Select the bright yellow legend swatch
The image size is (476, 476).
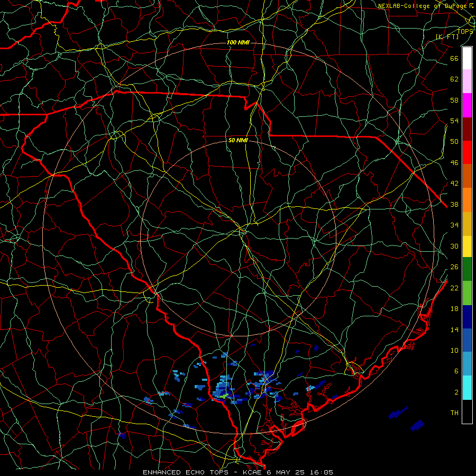(467, 246)
